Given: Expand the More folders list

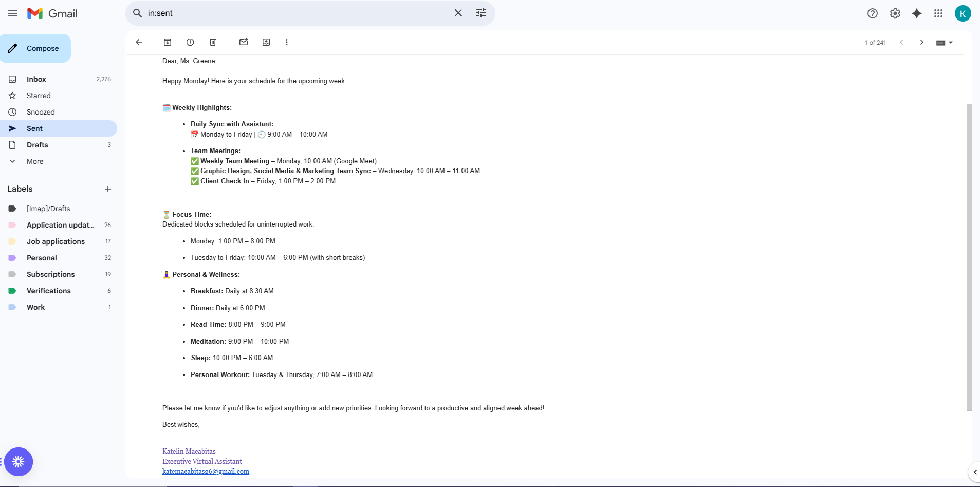Looking at the screenshot, I should click(x=59, y=161).
